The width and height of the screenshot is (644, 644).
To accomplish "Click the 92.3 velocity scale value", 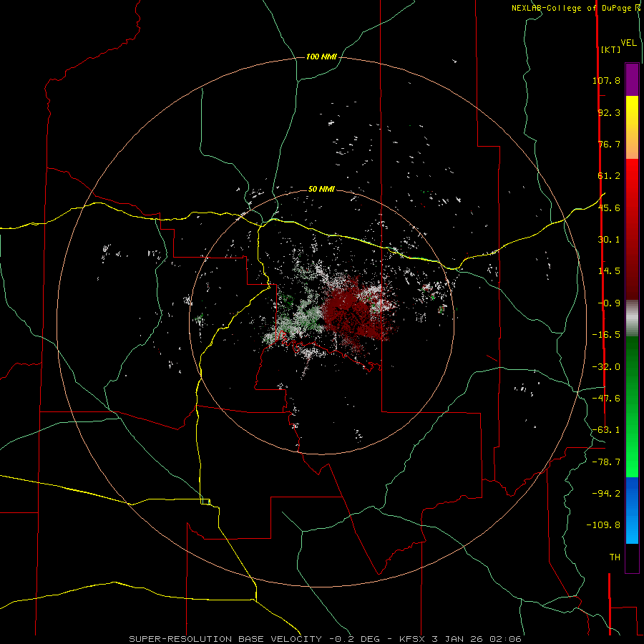I will [x=609, y=112].
